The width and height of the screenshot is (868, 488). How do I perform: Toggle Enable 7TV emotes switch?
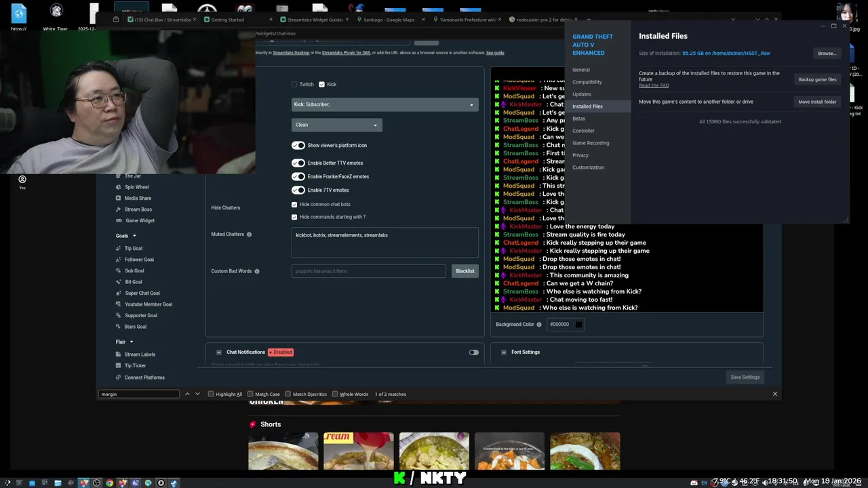pos(298,190)
